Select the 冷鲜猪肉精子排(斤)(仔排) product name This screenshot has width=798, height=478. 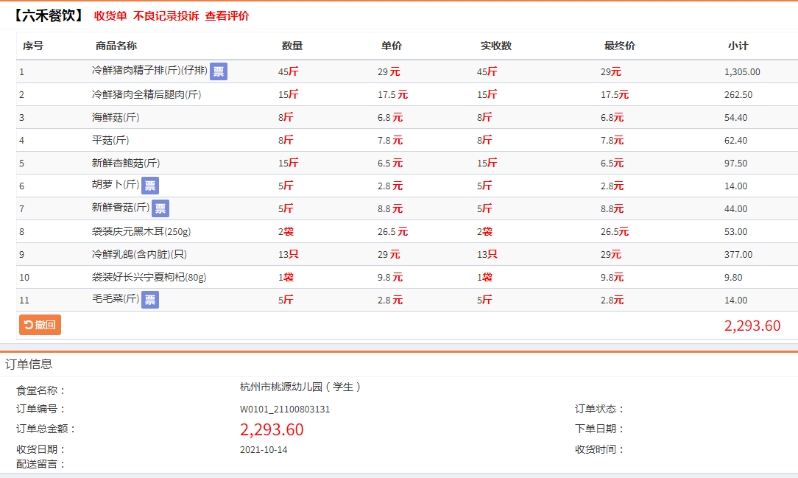pyautogui.click(x=150, y=70)
